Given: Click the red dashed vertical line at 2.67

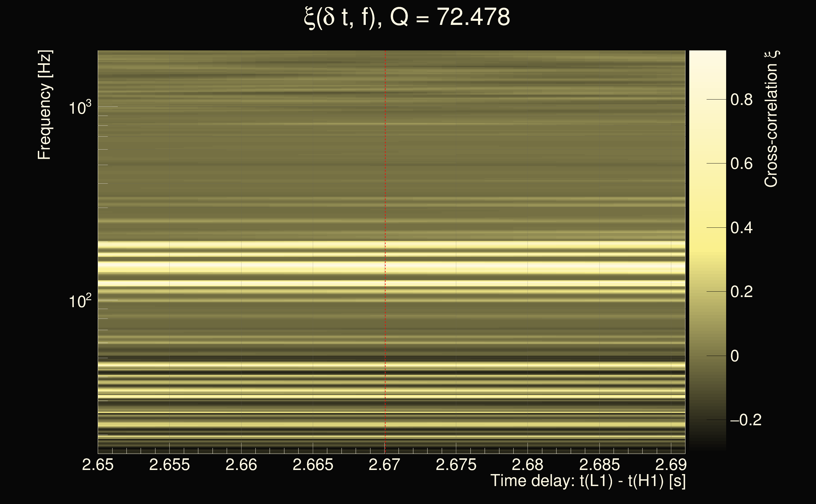Looking at the screenshot, I should pos(385,200).
